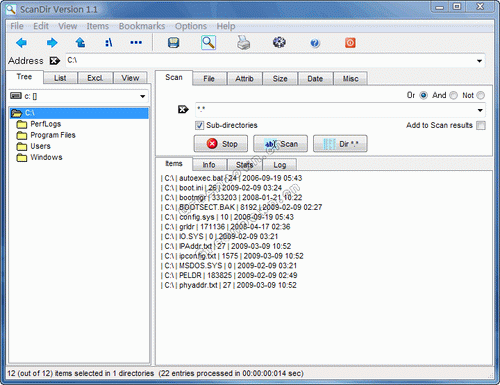The height and width of the screenshot is (385, 500).
Task: Click the three-dots browse icon
Action: (136, 43)
